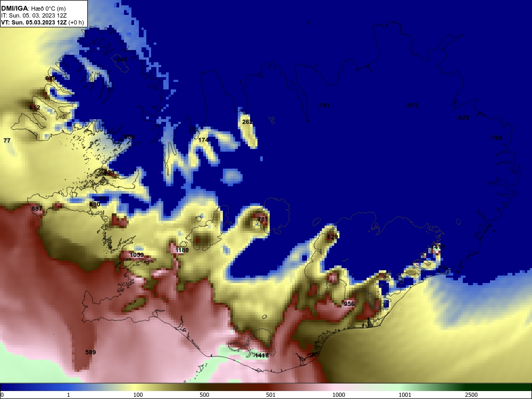Viewport: 532px width, 399px height.
Task: Click the colorbar label 1000
Action: (338, 395)
